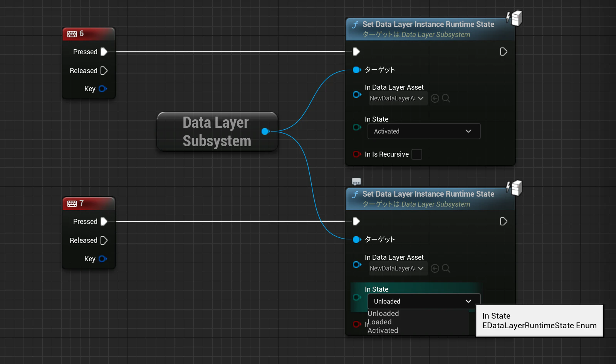Open the Activated In State dropdown
The height and width of the screenshot is (364, 616).
424,131
